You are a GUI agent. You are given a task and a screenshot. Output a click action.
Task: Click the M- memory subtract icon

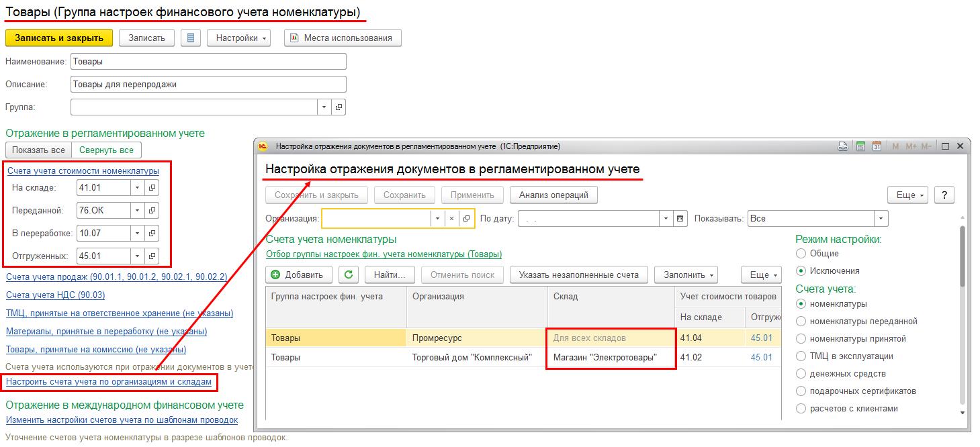coord(926,146)
